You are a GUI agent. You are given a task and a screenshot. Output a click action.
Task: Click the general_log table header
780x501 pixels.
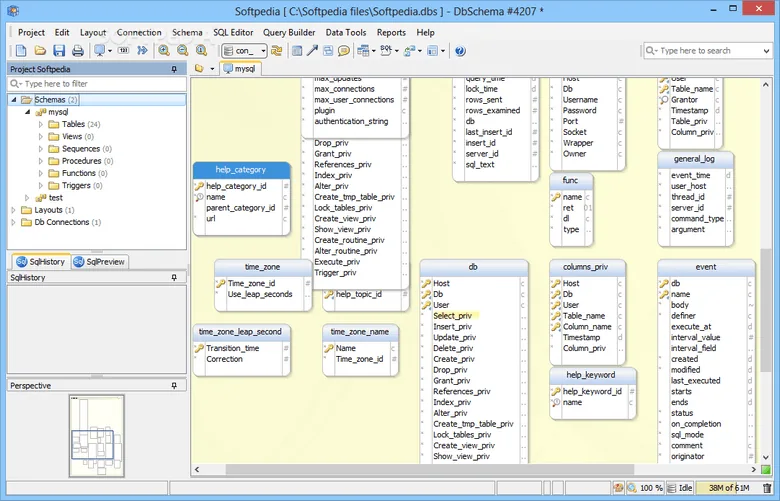click(x=694, y=159)
